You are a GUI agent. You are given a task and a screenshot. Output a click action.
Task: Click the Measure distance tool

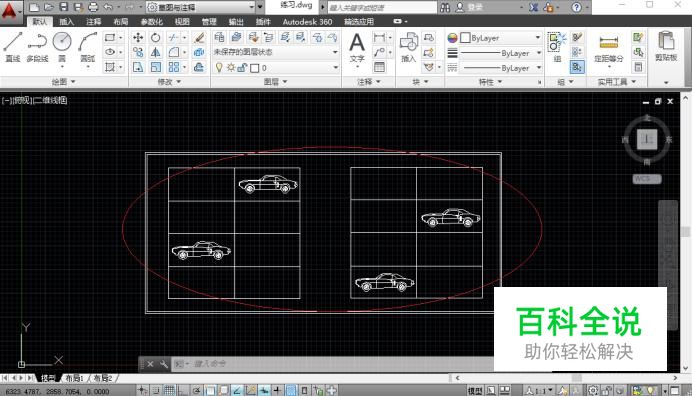pos(609,47)
